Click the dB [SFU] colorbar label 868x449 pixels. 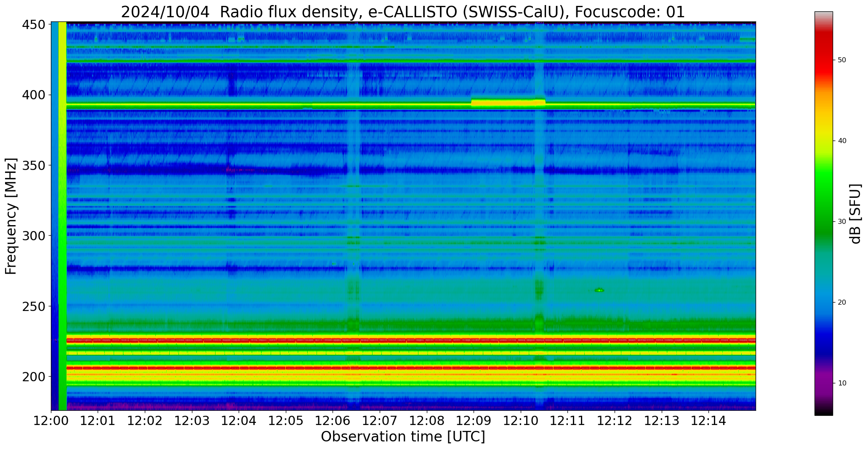855,214
